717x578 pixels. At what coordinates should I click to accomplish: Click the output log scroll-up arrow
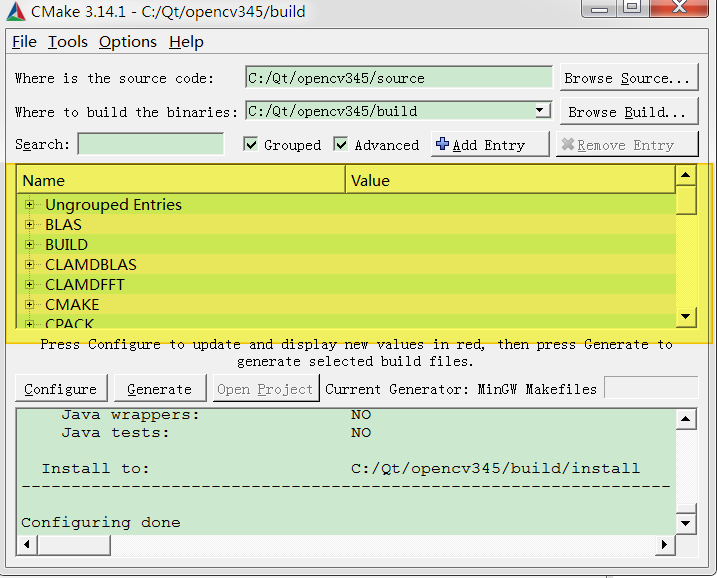685,419
